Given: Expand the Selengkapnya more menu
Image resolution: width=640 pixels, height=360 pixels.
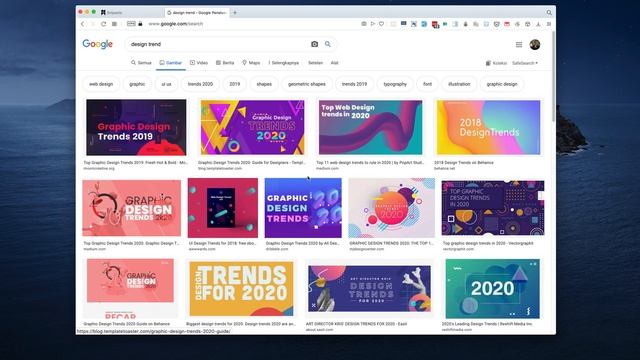Looking at the screenshot, I should click(x=284, y=63).
